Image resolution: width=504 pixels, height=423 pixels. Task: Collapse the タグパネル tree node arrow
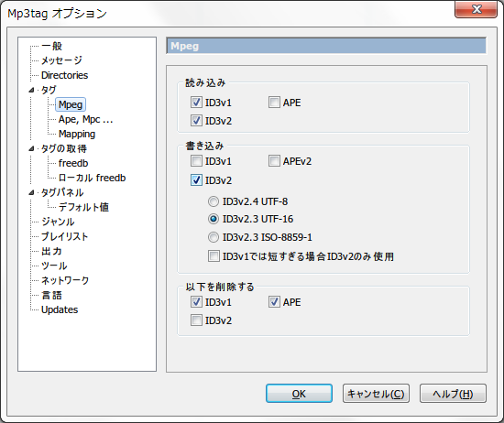[31, 192]
